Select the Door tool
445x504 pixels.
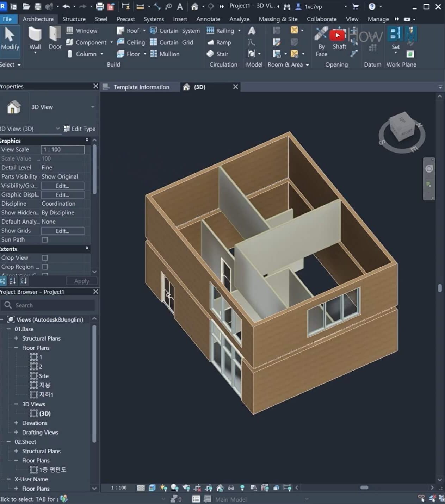55,38
